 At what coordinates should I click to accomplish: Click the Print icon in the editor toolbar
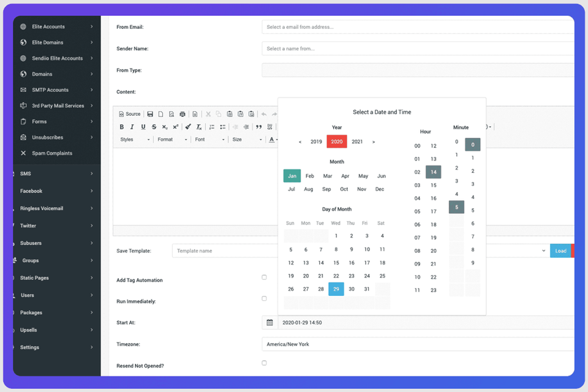(183, 114)
